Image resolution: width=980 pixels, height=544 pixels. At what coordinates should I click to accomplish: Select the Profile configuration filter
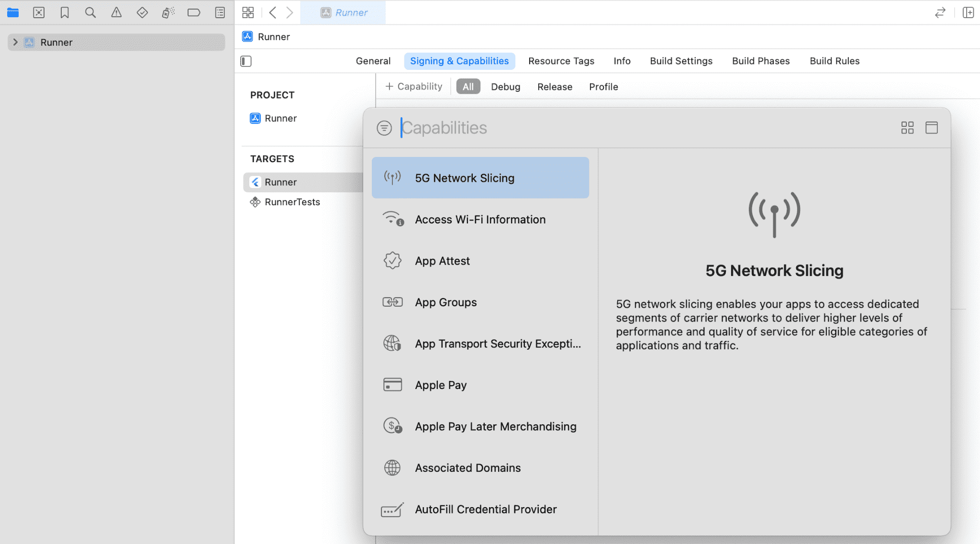[603, 87]
